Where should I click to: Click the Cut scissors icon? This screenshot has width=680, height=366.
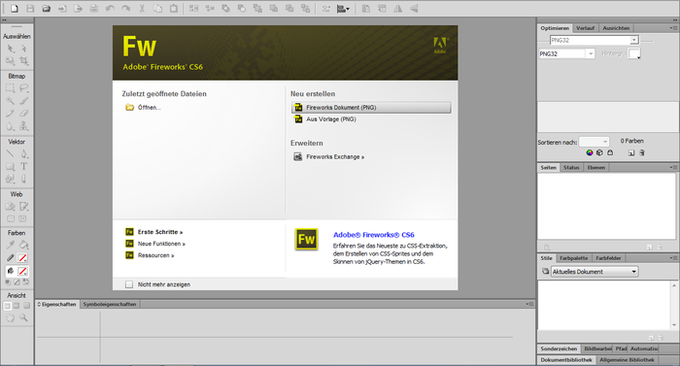(142, 8)
